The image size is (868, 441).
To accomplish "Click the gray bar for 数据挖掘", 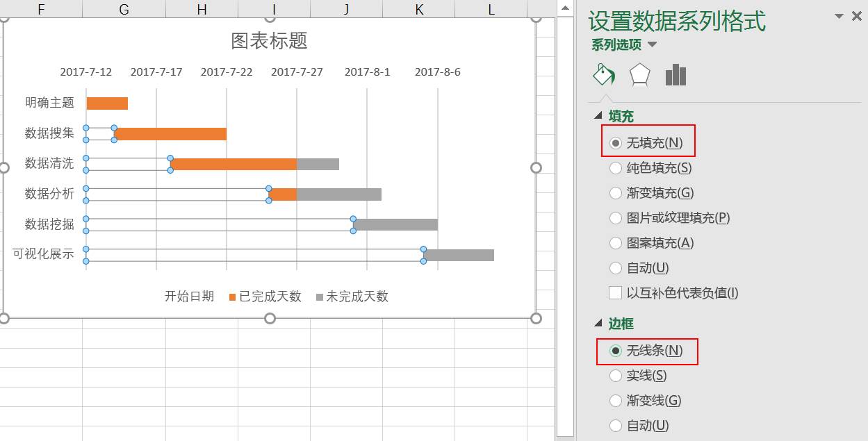I will pyautogui.click(x=395, y=224).
